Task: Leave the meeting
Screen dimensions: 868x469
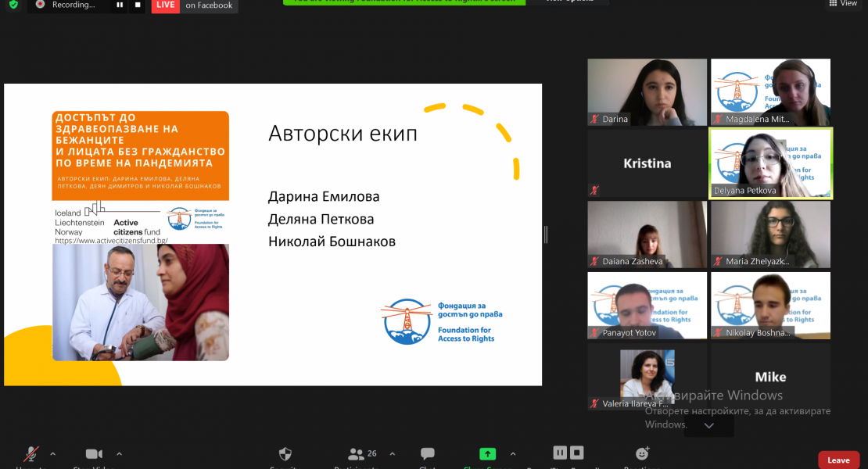Action: pos(838,460)
